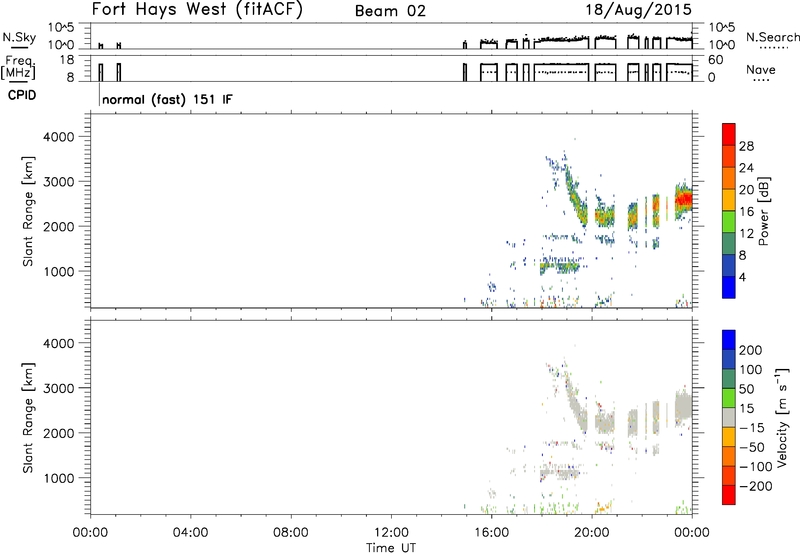Click the "12:00" time axis label

point(391,533)
